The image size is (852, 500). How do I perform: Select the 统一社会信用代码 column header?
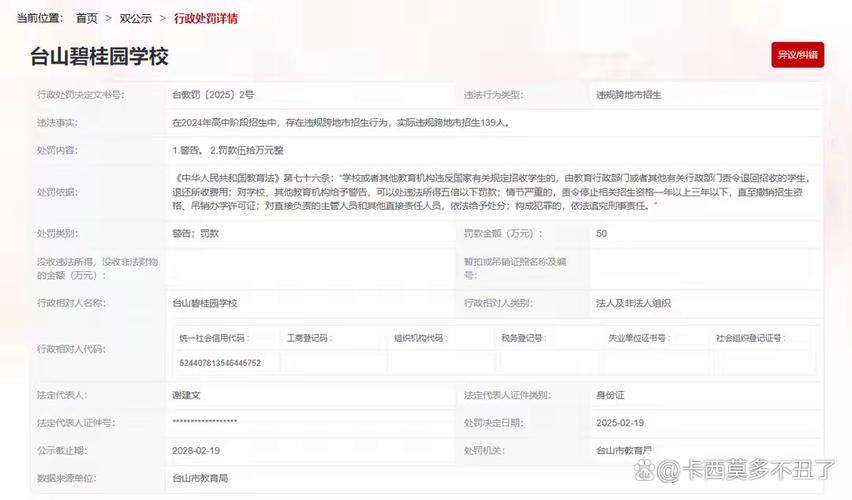point(214,338)
